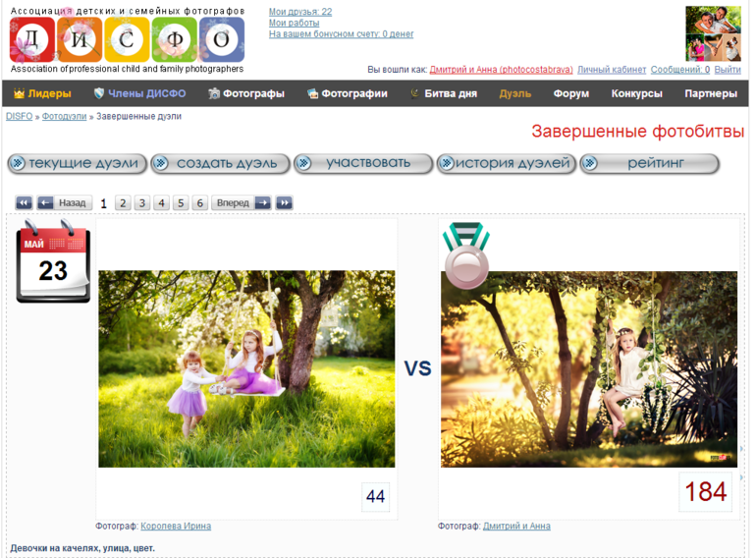Open photographer Королева Ирина profile link
This screenshot has height=558, width=756.
[176, 527]
